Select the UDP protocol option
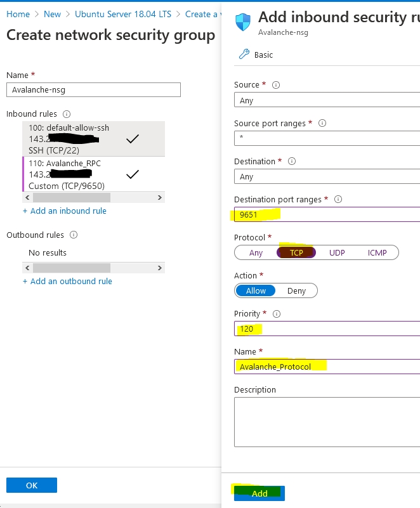420x508 pixels. (x=337, y=252)
